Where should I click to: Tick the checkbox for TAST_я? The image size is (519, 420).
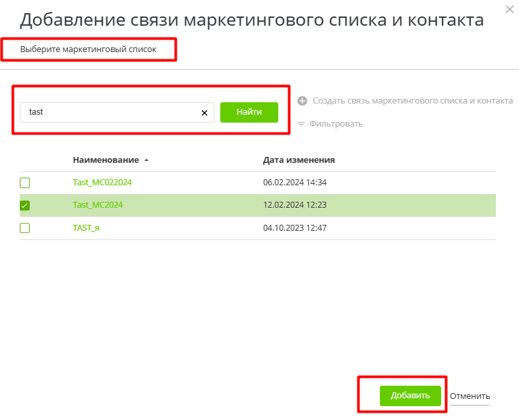click(x=25, y=228)
